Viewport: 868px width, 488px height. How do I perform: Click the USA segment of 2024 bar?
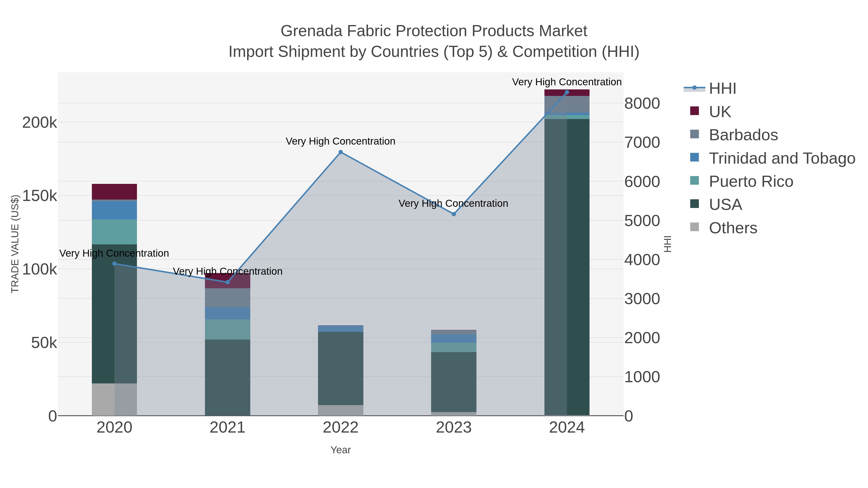[x=567, y=267]
